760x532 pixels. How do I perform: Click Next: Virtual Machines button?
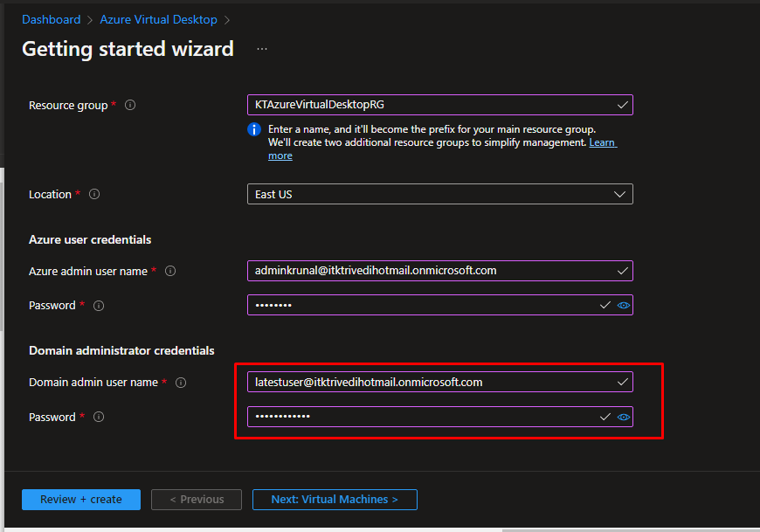pos(335,500)
